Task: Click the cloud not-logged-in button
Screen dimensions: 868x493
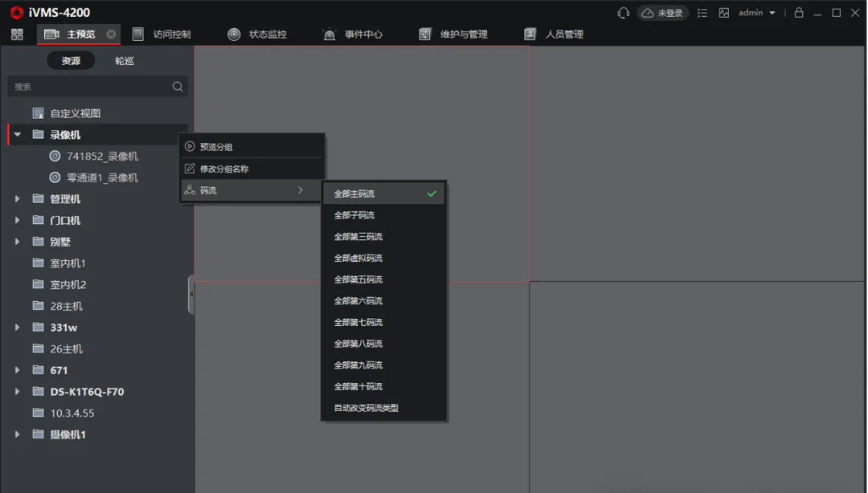Action: 662,13
